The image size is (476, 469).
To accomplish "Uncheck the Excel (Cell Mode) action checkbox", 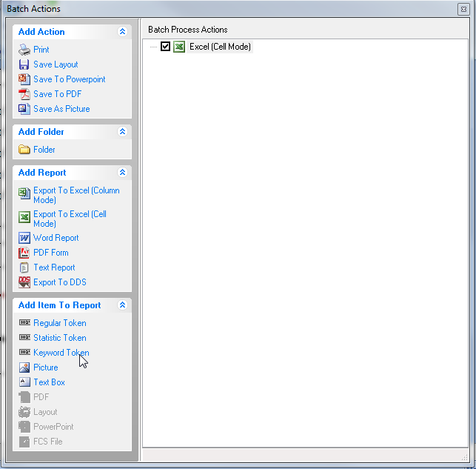I will [165, 47].
